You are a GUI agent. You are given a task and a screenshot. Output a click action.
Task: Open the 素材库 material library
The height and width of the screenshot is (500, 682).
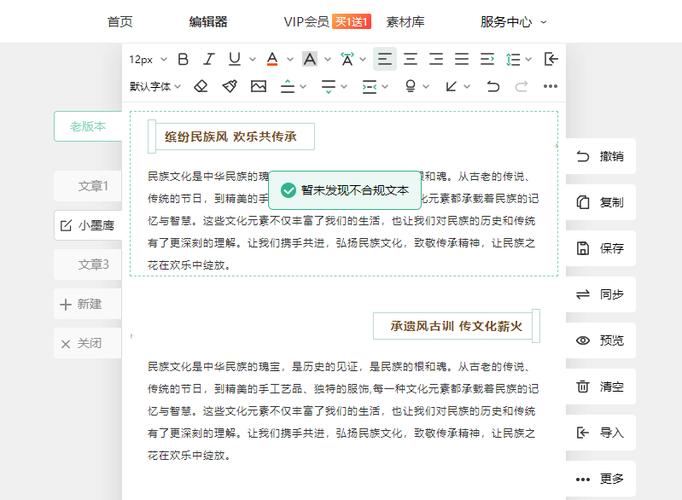[405, 22]
